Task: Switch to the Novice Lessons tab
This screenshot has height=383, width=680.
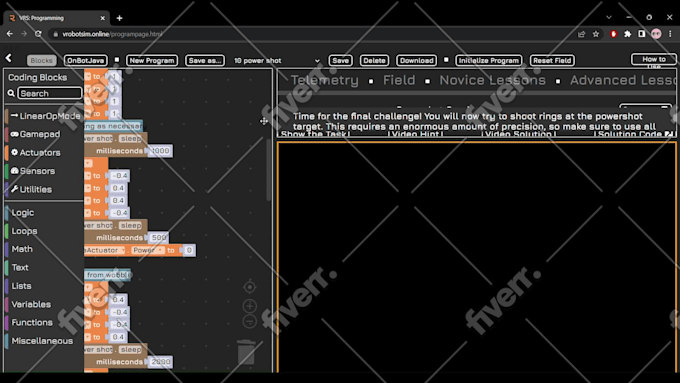Action: coord(492,80)
